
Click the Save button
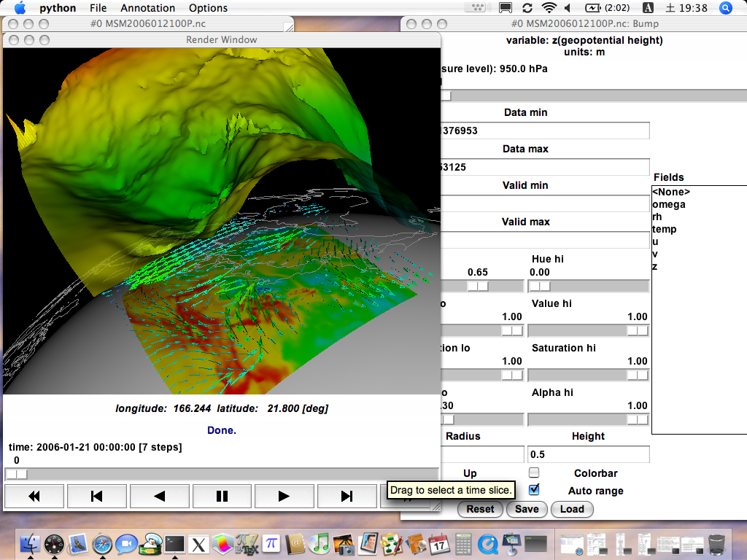coord(527,509)
